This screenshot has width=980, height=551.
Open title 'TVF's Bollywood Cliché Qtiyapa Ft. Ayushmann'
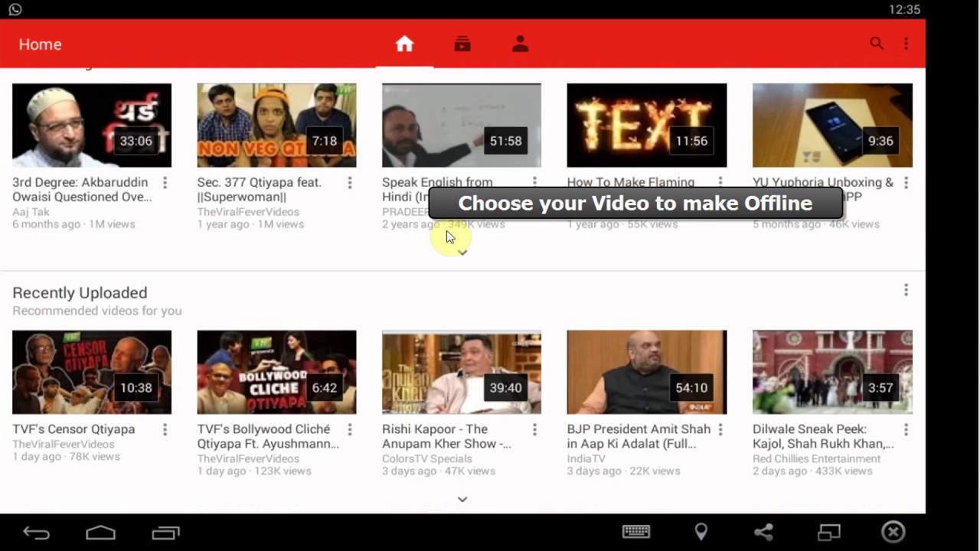[x=268, y=436]
